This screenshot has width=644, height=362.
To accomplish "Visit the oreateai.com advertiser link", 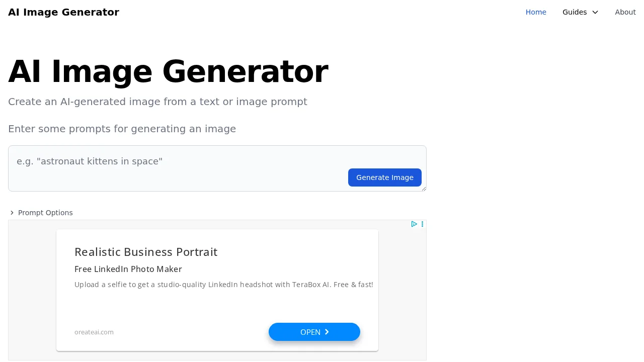I will (94, 332).
